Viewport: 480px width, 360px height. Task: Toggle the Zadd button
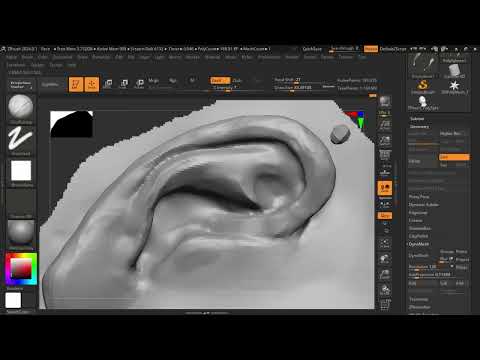[220, 80]
